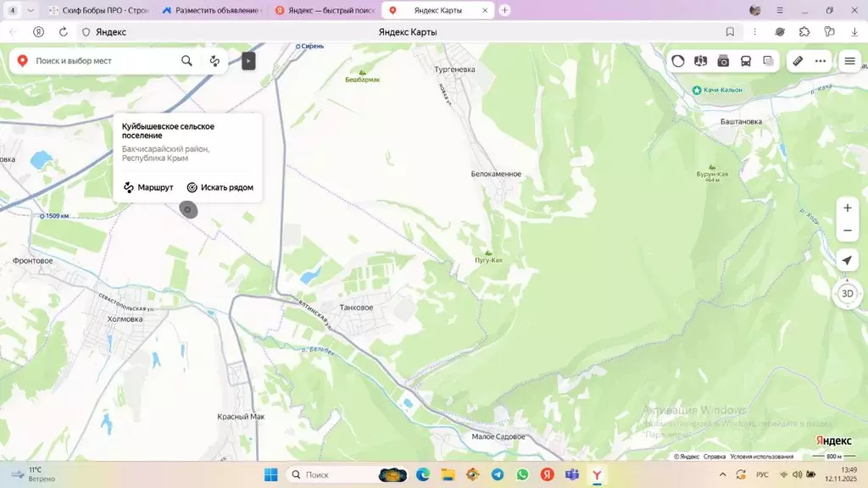Toggle the traffic layer circle icon
This screenshot has height=488, width=868.
tap(678, 61)
